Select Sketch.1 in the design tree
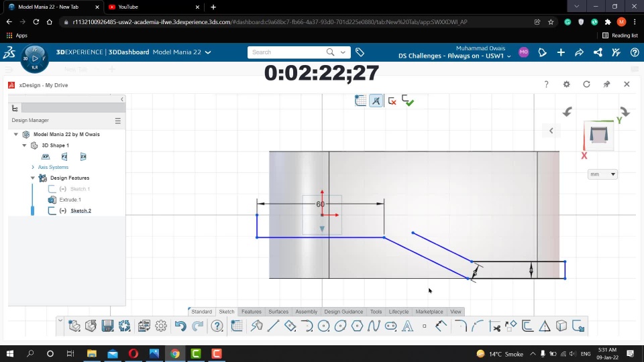Screen dimensions: 644x362 pos(80,189)
